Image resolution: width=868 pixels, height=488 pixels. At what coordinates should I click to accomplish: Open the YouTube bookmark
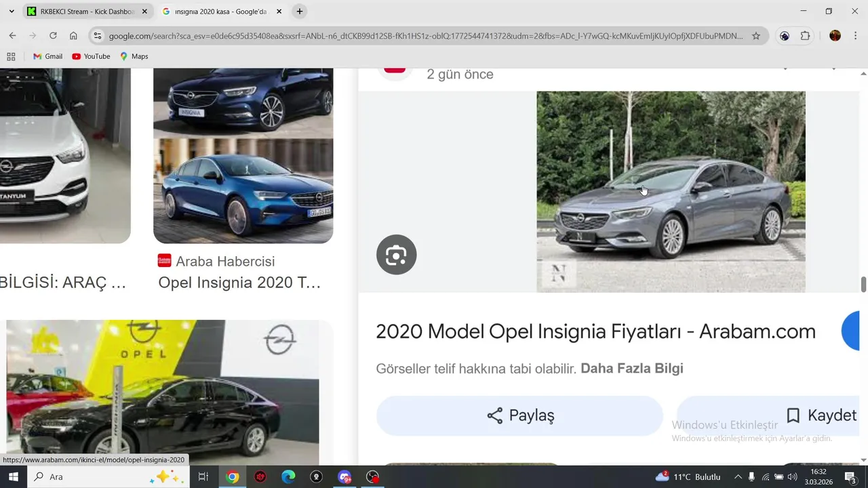pyautogui.click(x=91, y=56)
